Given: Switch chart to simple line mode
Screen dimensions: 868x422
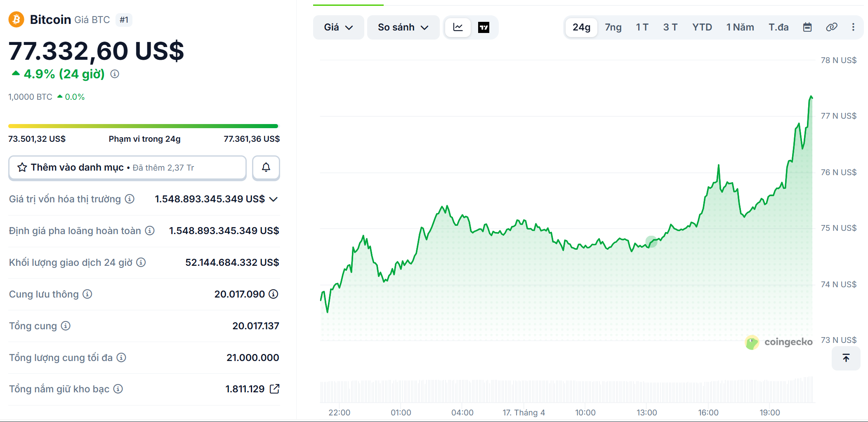Looking at the screenshot, I should click(458, 27).
